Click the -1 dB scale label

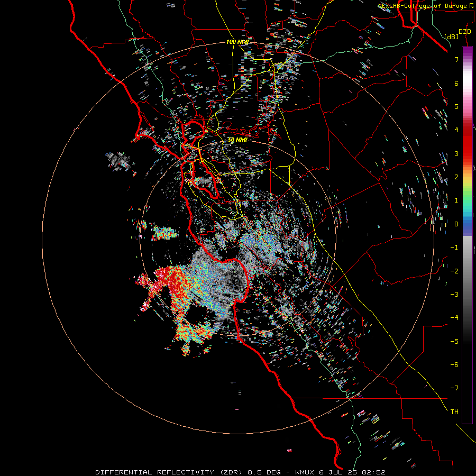454,248
